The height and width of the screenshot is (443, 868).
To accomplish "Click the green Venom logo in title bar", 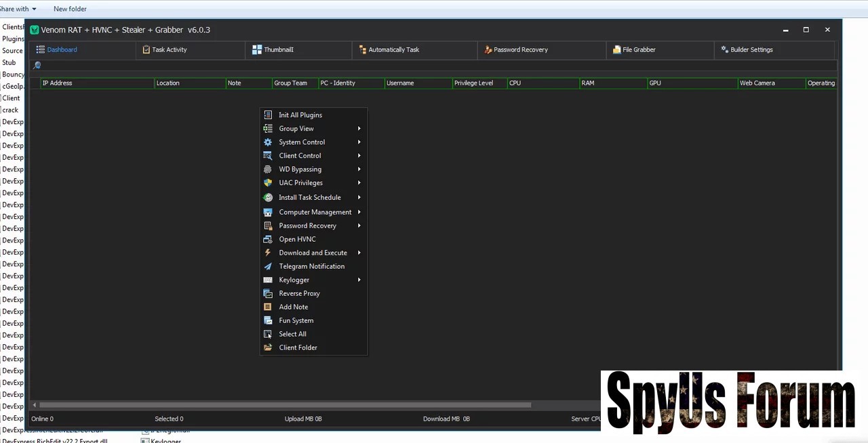I will point(35,30).
